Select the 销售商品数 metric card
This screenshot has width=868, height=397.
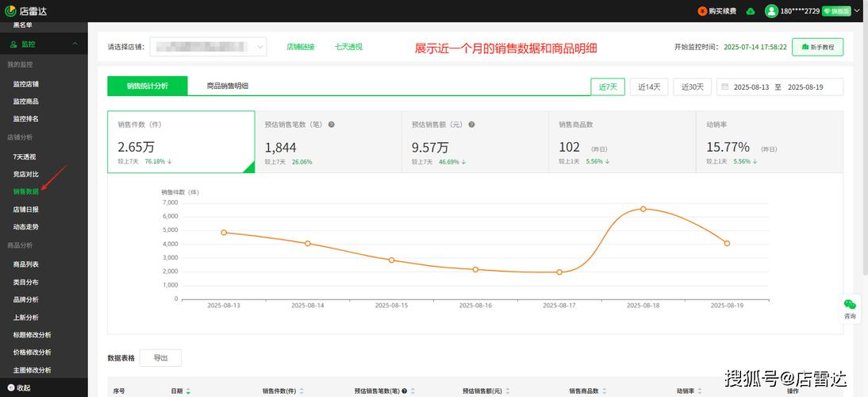(x=622, y=142)
